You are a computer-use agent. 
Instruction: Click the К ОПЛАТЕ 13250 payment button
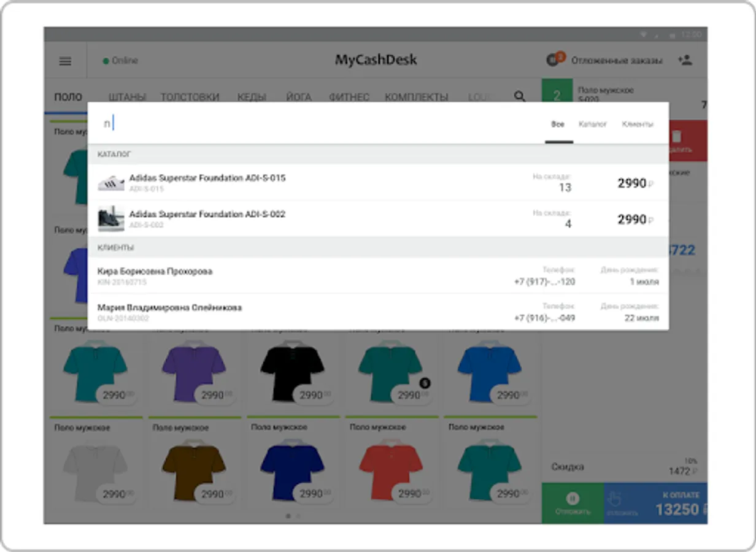pyautogui.click(x=655, y=503)
